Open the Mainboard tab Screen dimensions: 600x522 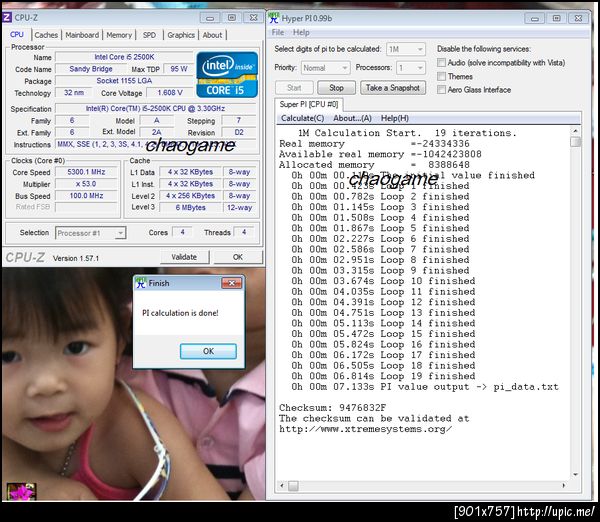pyautogui.click(x=82, y=35)
